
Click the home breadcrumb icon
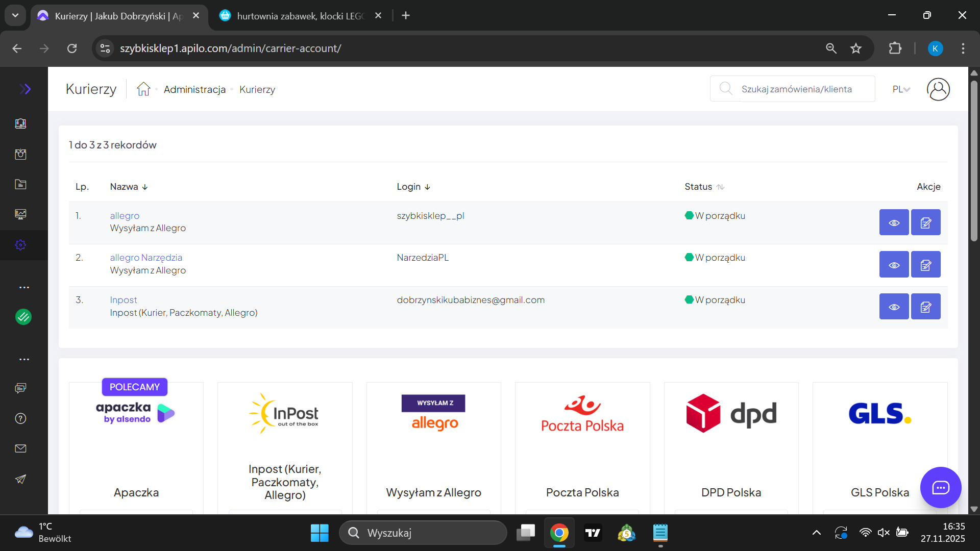(x=143, y=89)
